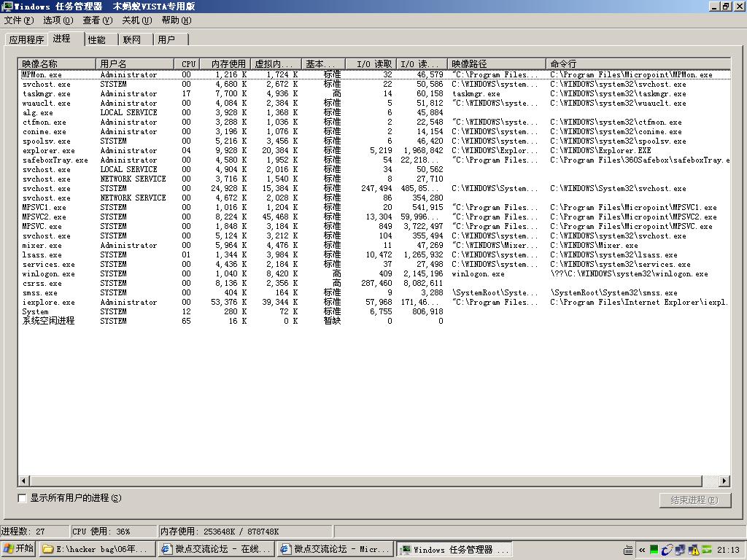Switch to the E:\hacker bag folder taskbar button
Image resolution: width=747 pixels, height=560 pixels.
97,549
